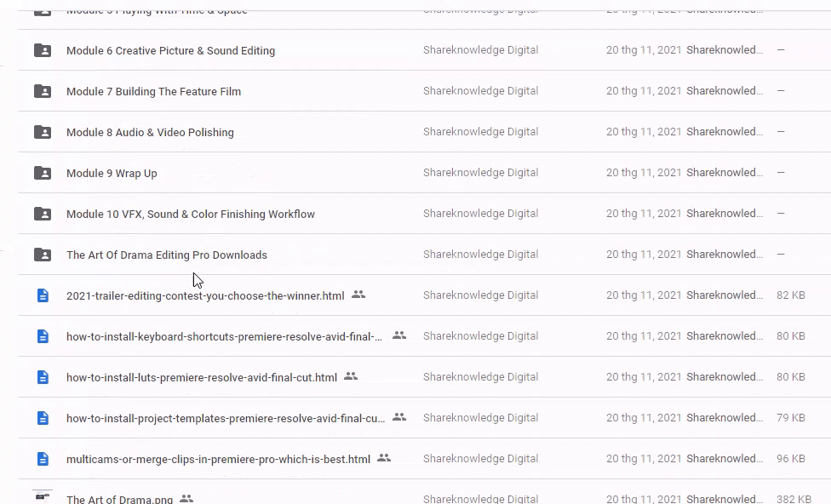Image resolution: width=831 pixels, height=504 pixels.
Task: Click the shared icon beside The Art of Drama.png
Action: (x=186, y=499)
